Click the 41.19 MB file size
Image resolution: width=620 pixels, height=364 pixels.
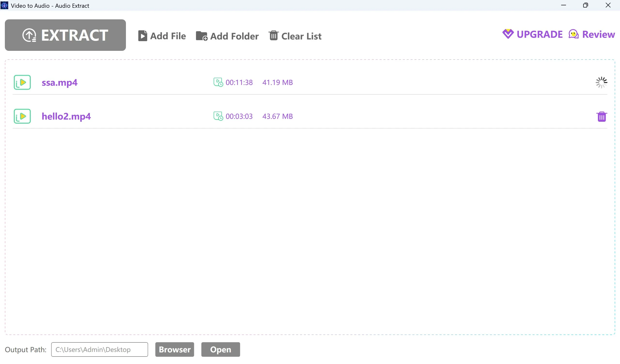click(x=278, y=82)
